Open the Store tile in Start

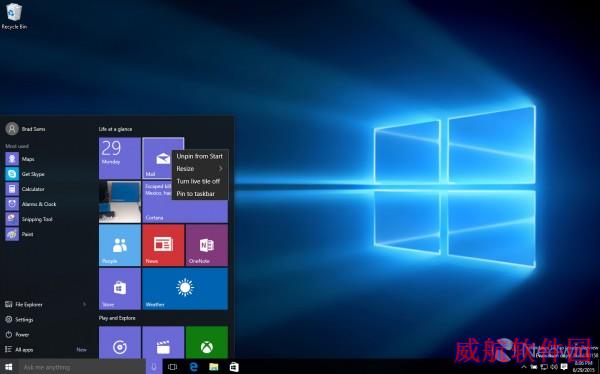coord(120,289)
